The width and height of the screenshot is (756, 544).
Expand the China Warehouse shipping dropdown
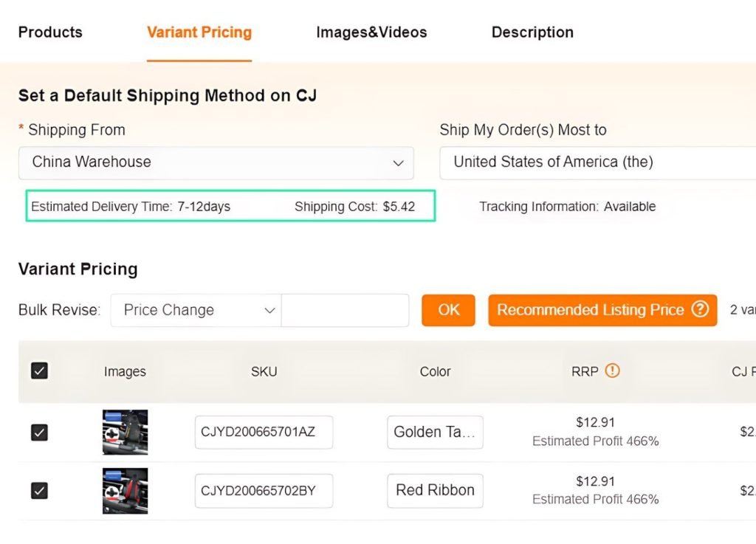[216, 163]
